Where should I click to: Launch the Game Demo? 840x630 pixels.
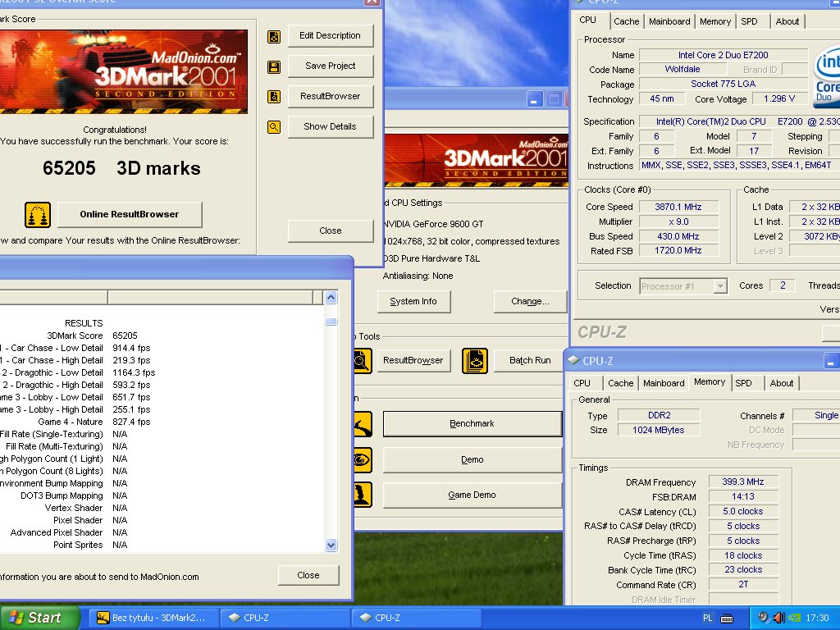(x=472, y=495)
